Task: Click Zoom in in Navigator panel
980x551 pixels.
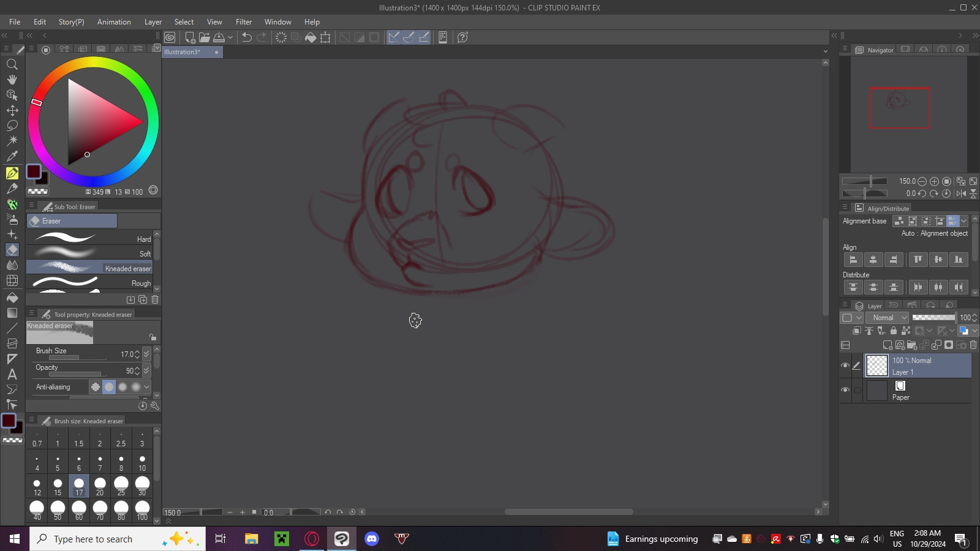Action: click(934, 181)
